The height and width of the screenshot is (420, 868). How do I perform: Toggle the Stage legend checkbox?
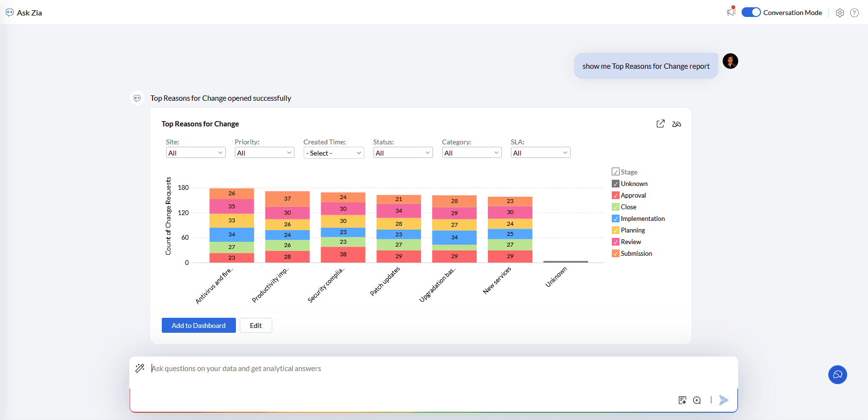coord(616,172)
